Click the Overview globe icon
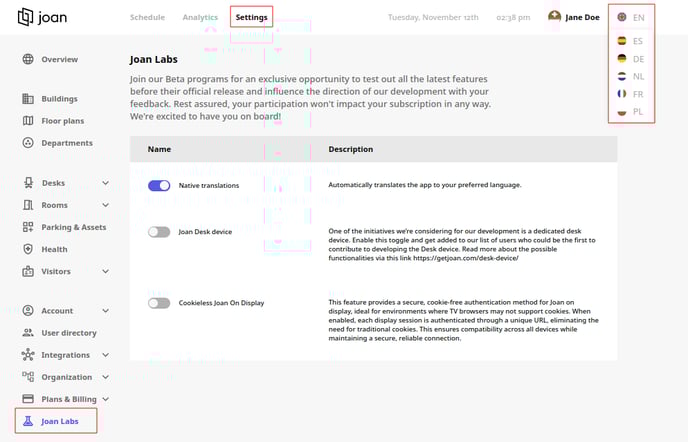688x442 pixels. [x=28, y=59]
